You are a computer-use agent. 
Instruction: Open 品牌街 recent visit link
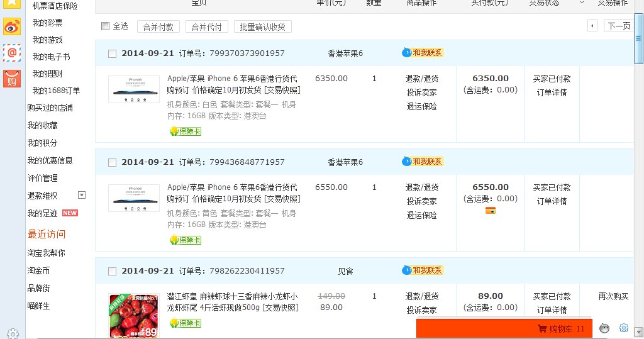[x=38, y=288]
